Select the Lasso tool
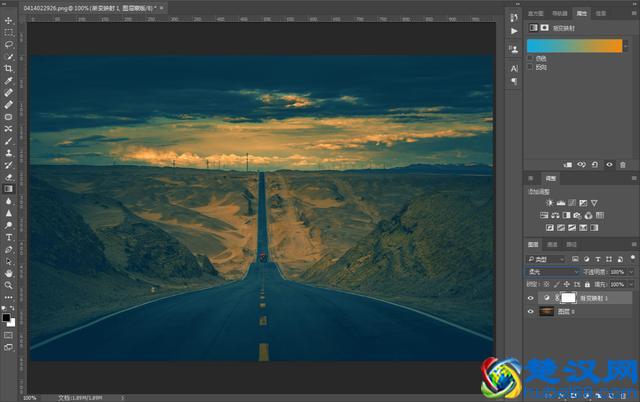Viewport: 640px width, 402px height. click(x=9, y=44)
